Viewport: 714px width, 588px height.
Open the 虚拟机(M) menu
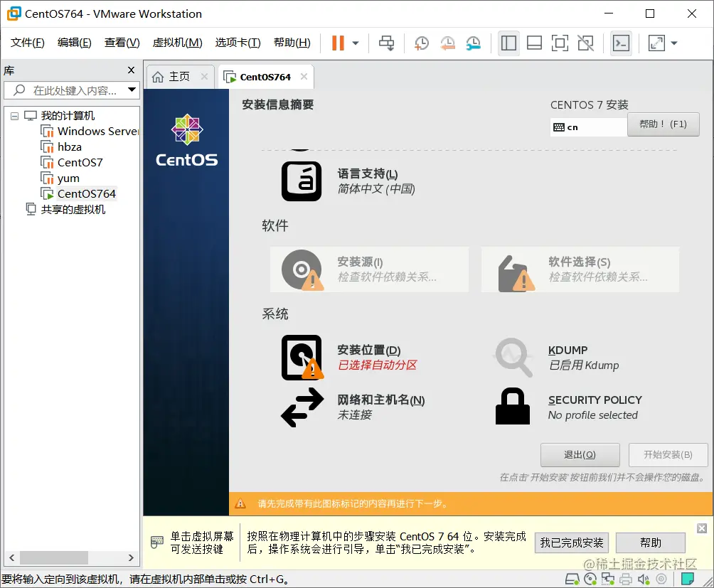177,43
